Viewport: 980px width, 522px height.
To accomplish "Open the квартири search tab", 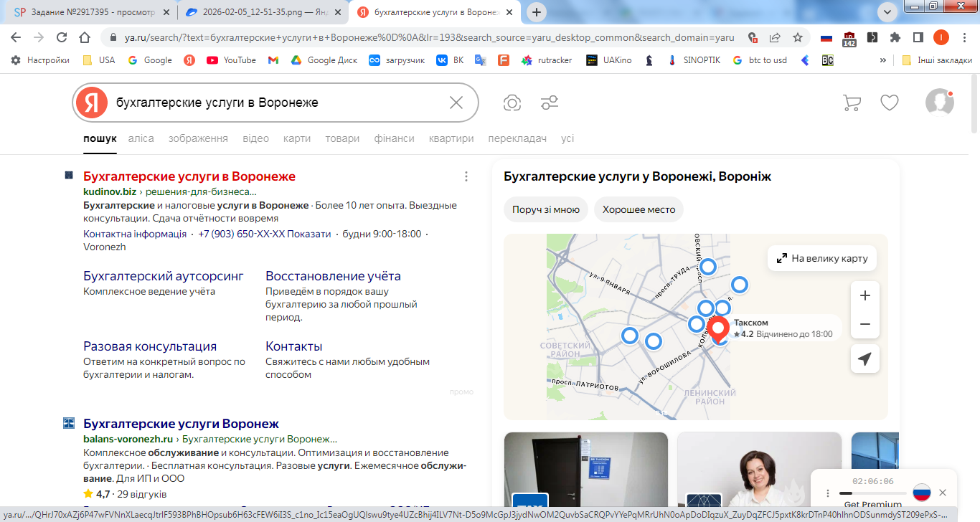I will click(451, 138).
